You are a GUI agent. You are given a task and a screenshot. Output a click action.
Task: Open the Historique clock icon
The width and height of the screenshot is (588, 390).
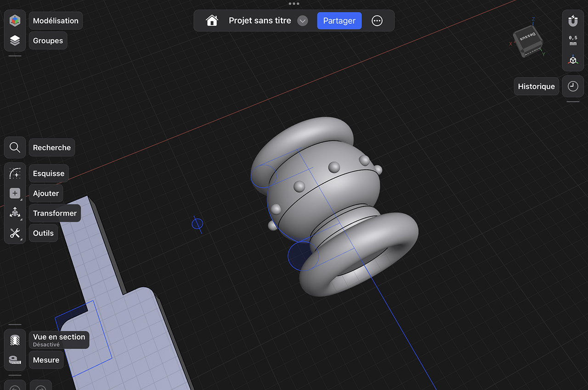573,86
